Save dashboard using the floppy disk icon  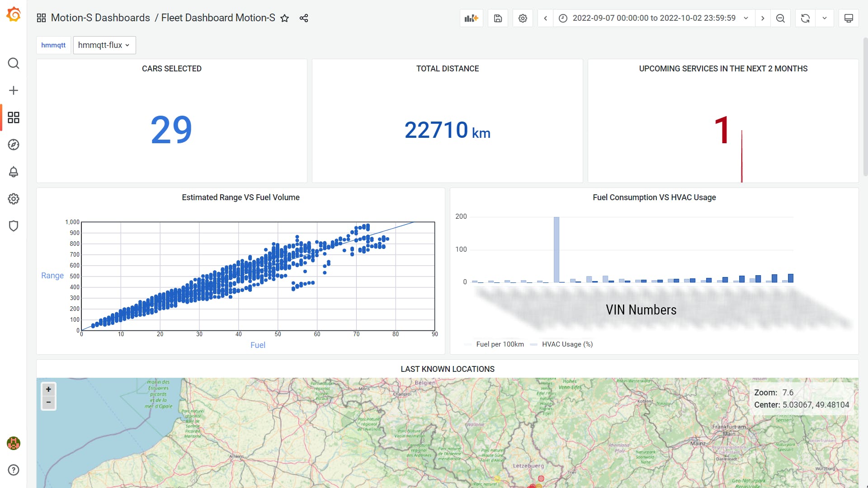coord(498,18)
